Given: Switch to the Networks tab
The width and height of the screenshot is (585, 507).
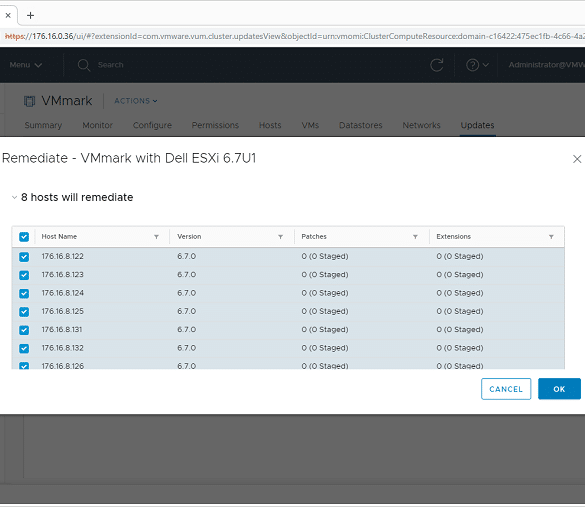Looking at the screenshot, I should (x=421, y=125).
